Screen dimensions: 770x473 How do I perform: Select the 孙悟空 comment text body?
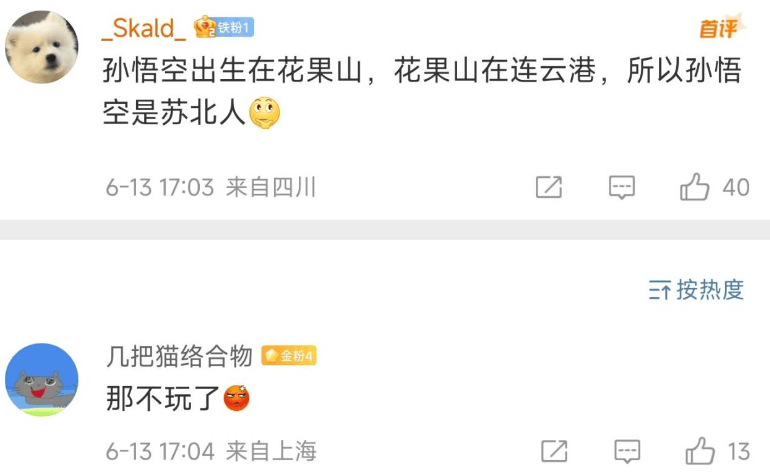click(422, 91)
